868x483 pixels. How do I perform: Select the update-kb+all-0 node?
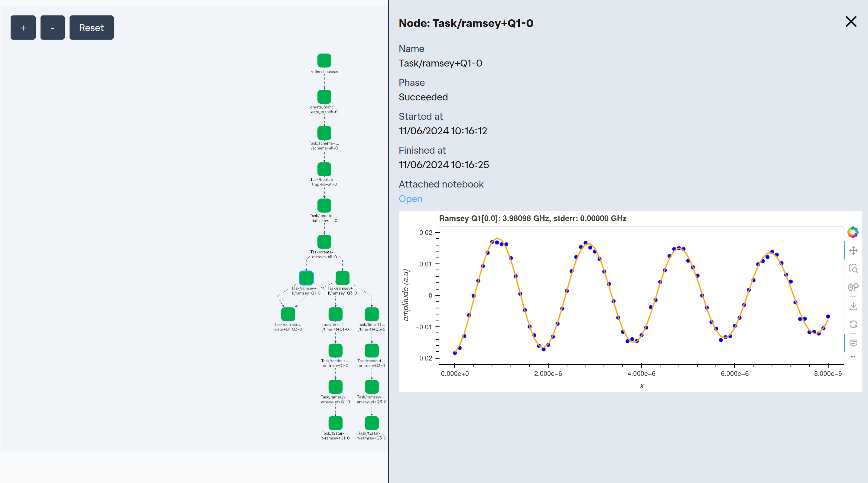(x=324, y=206)
